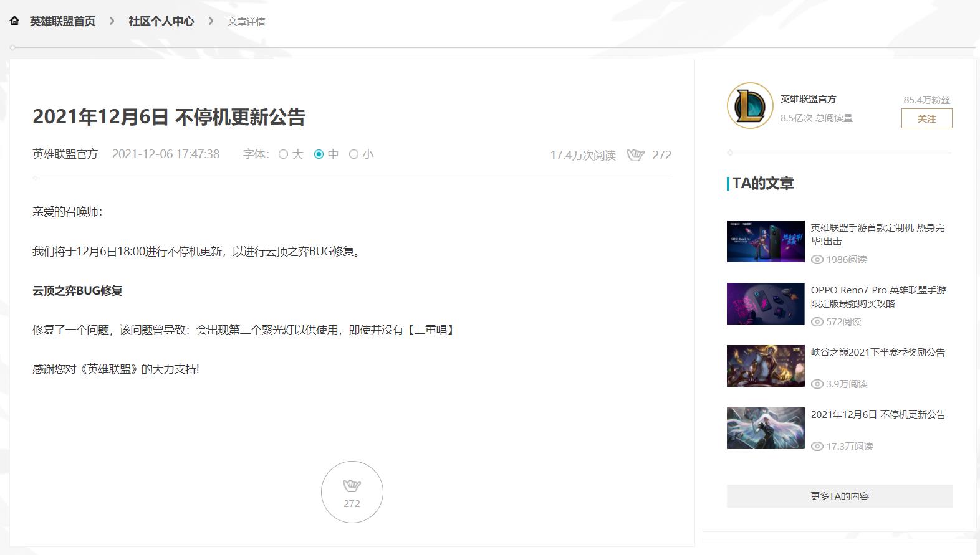This screenshot has width=980, height=555.
Task: Follow the author with the 关注 button
Action: point(926,118)
